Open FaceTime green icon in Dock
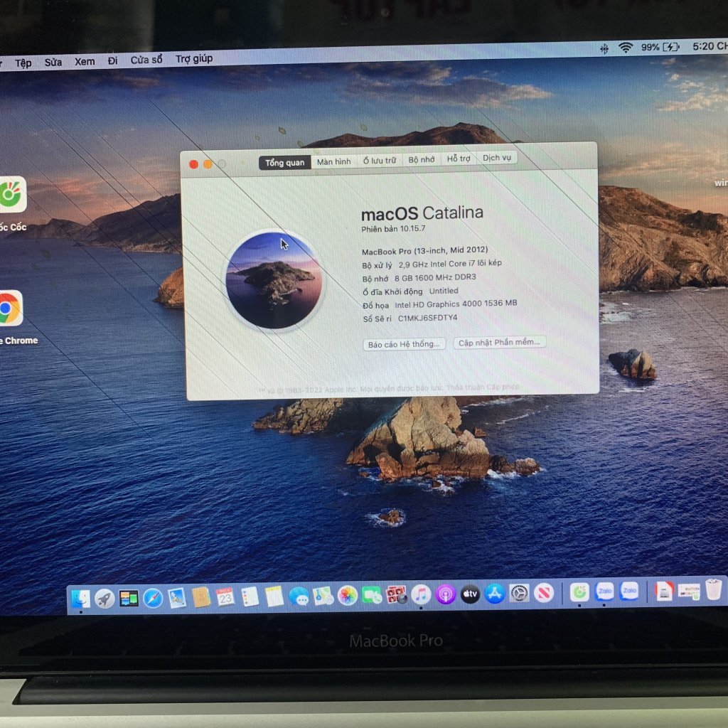The height and width of the screenshot is (728, 728). 372,595
